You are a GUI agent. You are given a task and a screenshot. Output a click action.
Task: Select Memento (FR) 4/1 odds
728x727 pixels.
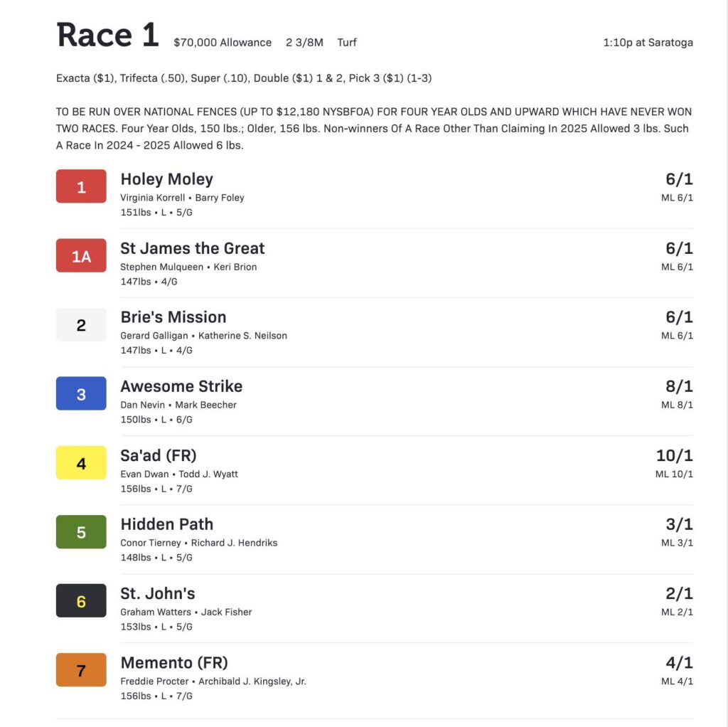tap(679, 662)
